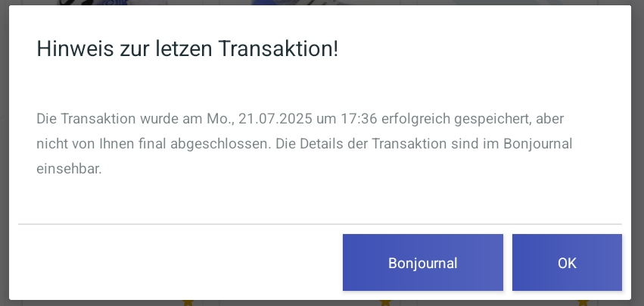Click the word "Bonjournal" in the message text
The width and height of the screenshot is (644, 306).
pos(537,144)
